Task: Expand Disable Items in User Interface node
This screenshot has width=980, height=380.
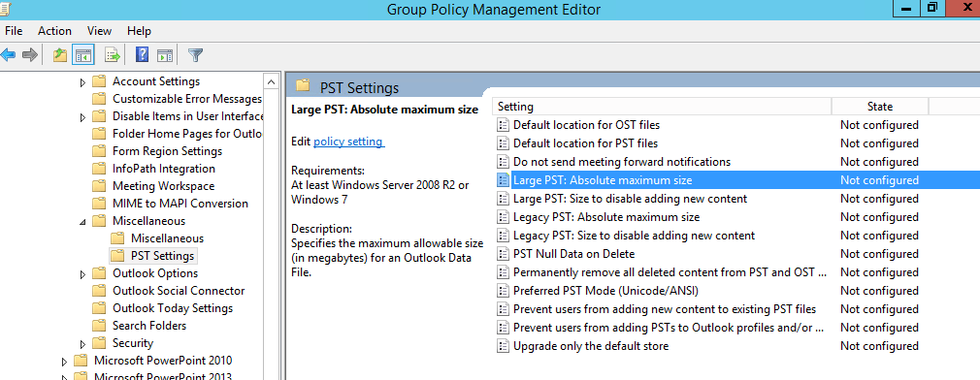Action: point(83,116)
